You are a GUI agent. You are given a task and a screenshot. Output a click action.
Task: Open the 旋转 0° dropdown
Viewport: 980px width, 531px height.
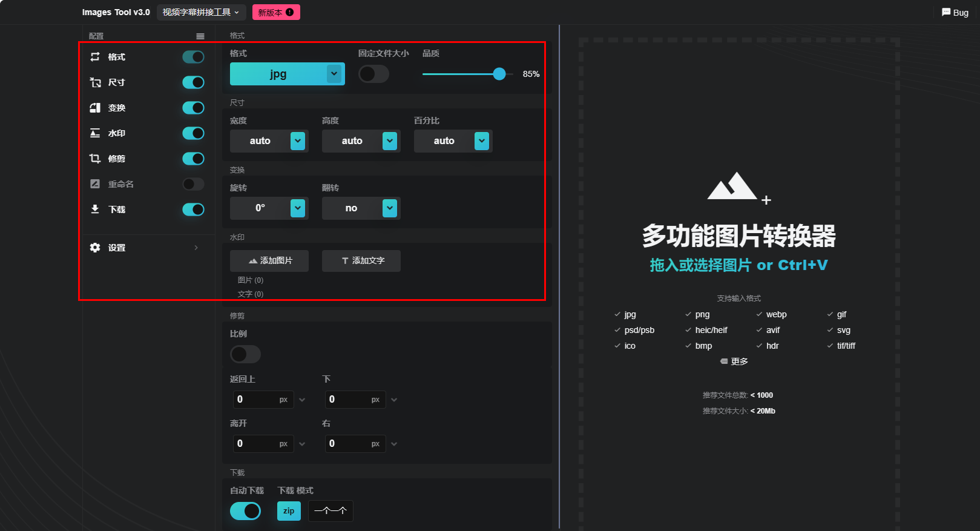click(x=269, y=208)
